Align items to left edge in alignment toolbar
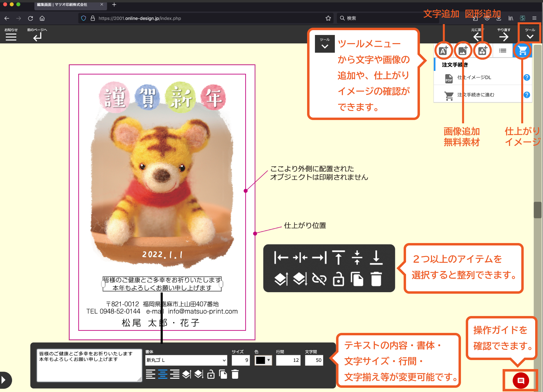Image resolution: width=543 pixels, height=392 pixels. coord(281,258)
